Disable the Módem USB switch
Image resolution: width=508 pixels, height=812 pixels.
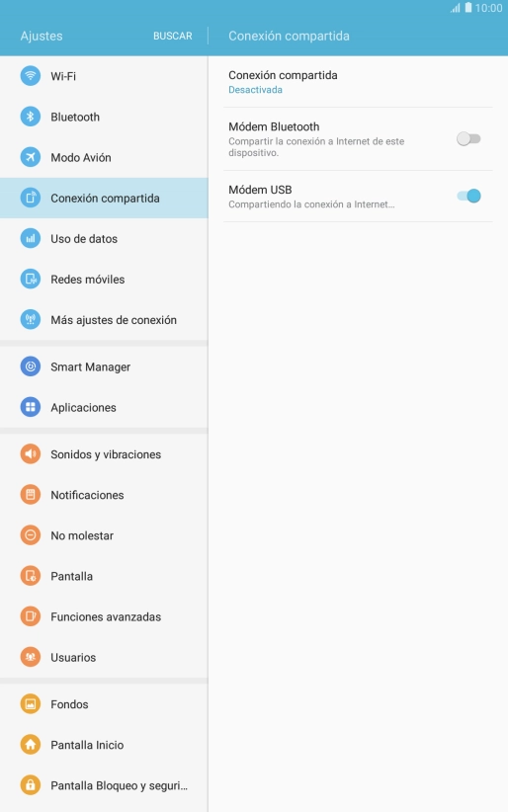point(468,196)
